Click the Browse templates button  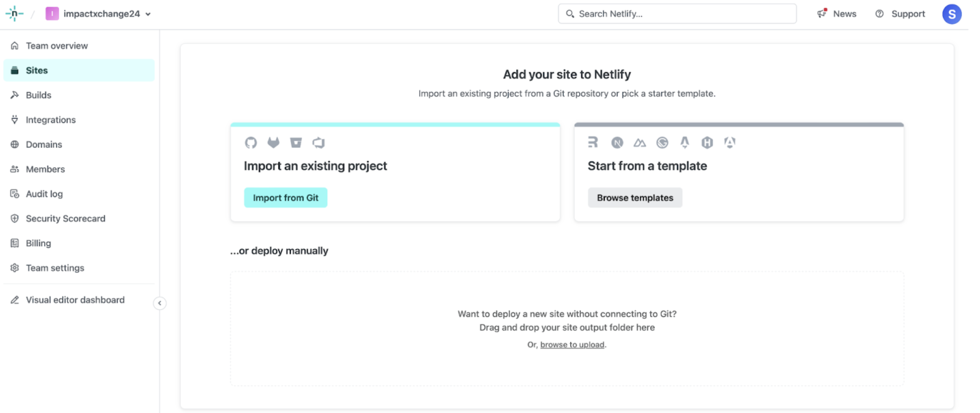pyautogui.click(x=635, y=198)
